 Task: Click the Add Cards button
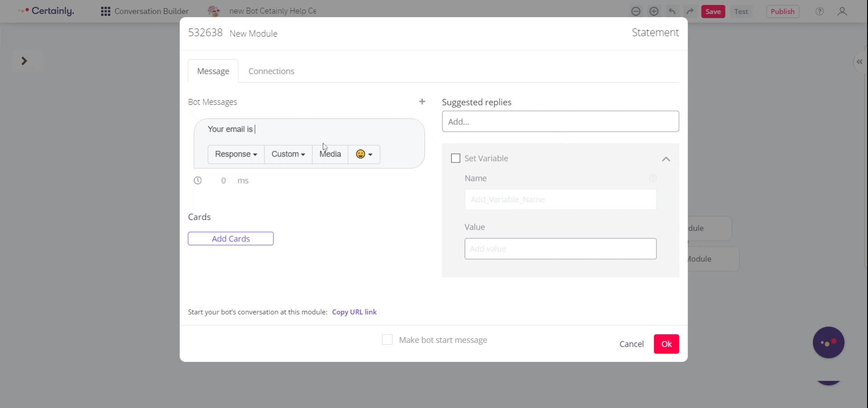[x=231, y=238]
